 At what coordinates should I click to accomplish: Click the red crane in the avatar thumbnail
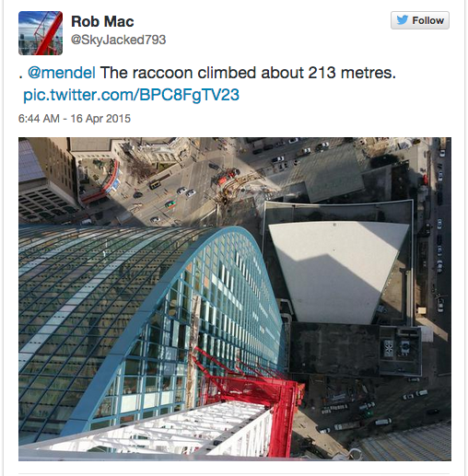point(46,34)
